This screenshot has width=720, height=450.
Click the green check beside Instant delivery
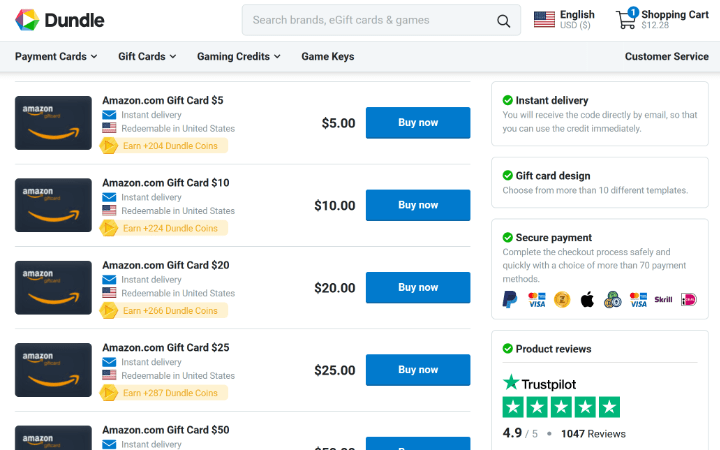[507, 100]
